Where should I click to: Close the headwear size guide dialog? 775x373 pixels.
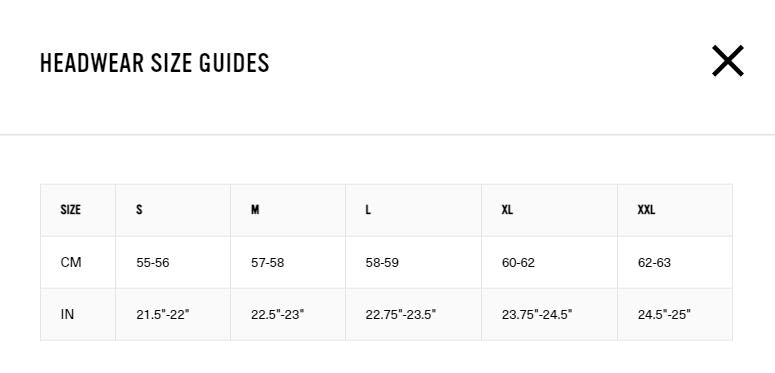pyautogui.click(x=728, y=61)
